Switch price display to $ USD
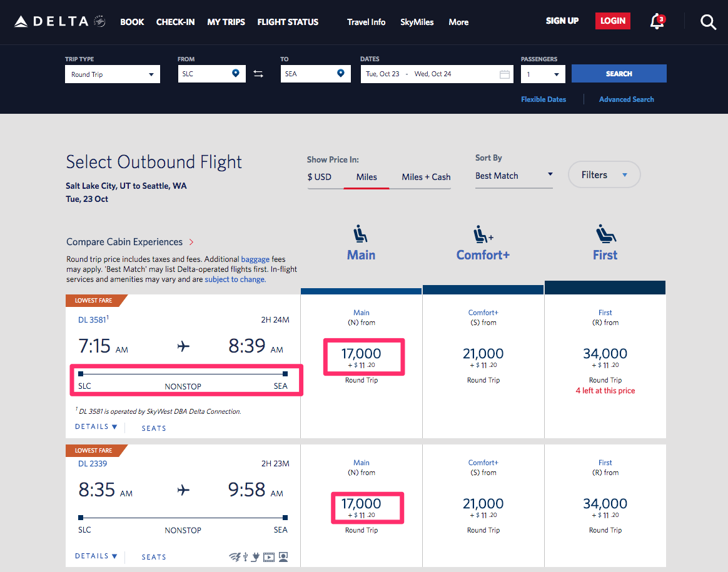Image resolution: width=728 pixels, height=572 pixels. point(320,177)
